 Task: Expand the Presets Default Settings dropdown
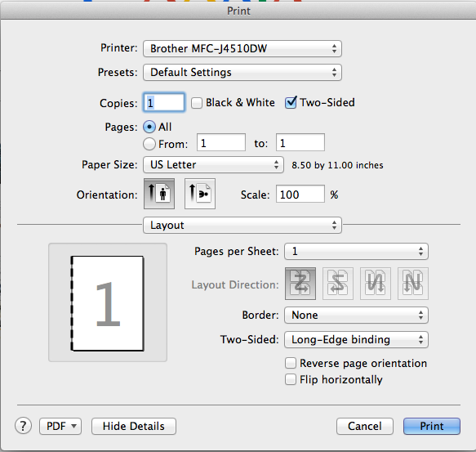[242, 73]
